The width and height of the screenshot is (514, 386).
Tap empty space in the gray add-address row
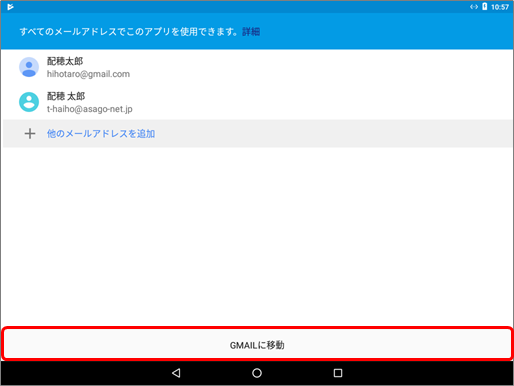333,134
